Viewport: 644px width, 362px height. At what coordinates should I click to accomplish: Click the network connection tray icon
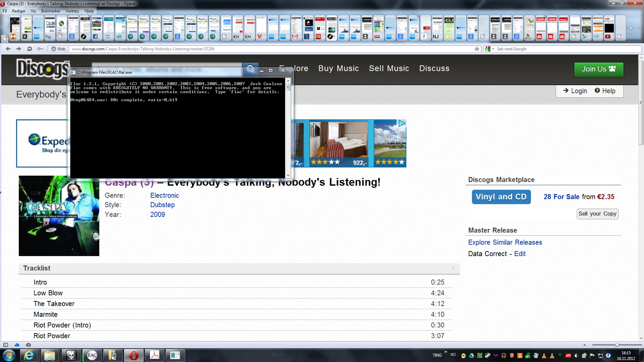pyautogui.click(x=600, y=356)
